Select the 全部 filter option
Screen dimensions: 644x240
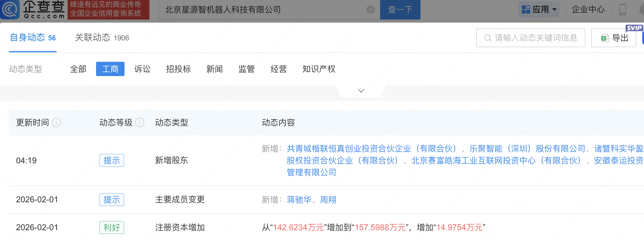78,69
